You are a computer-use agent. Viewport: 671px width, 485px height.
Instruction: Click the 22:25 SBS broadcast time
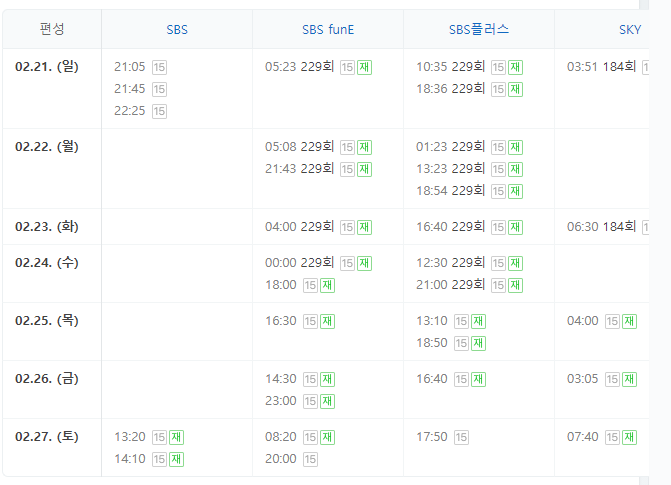[130, 111]
